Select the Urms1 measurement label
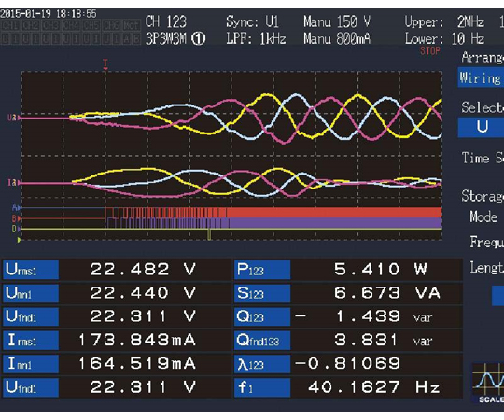Viewport: 504px width, 420px height. [31, 270]
